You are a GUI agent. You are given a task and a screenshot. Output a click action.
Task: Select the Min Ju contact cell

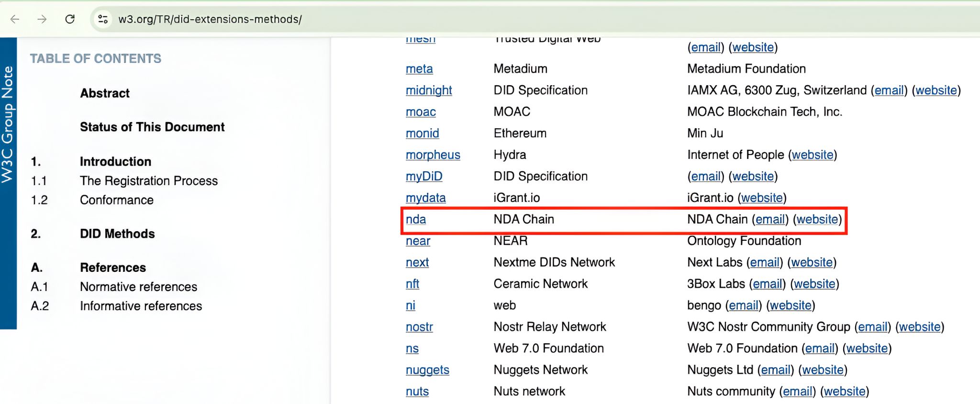click(705, 134)
